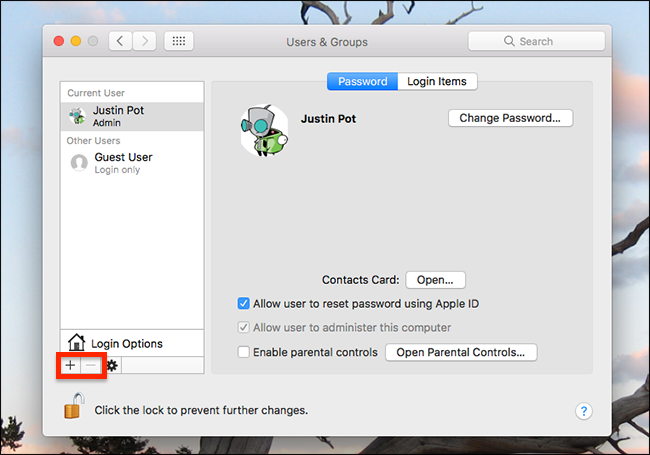Screen dimensions: 650x455
Task: Click the Change Password button
Action: point(510,118)
